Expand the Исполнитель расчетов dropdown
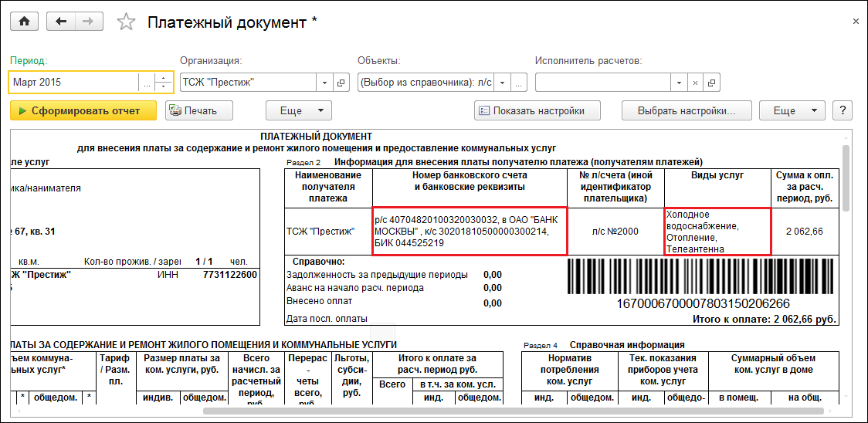The height and width of the screenshot is (423, 868). (678, 82)
